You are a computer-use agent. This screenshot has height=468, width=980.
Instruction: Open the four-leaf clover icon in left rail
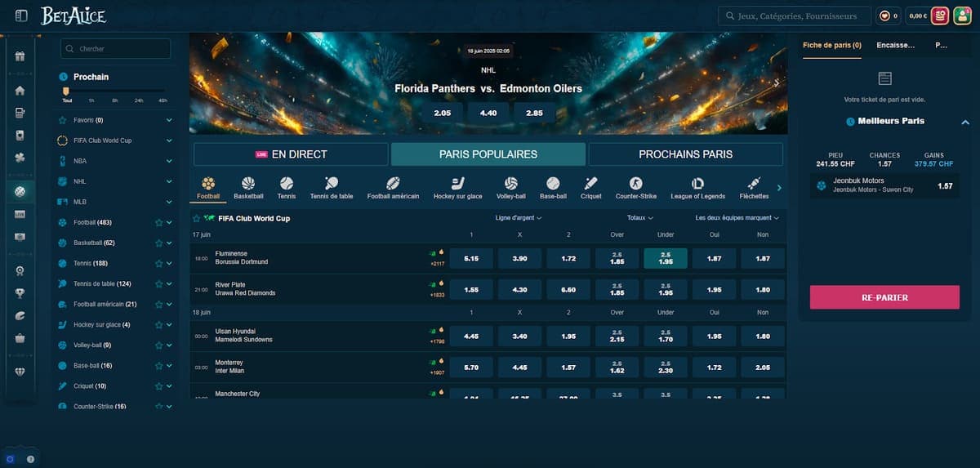(20, 158)
